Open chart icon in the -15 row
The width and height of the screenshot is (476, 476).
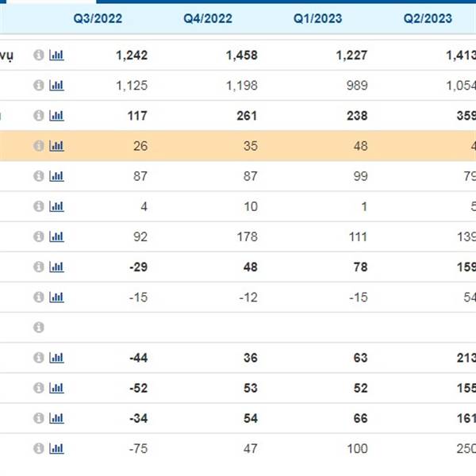56,297
